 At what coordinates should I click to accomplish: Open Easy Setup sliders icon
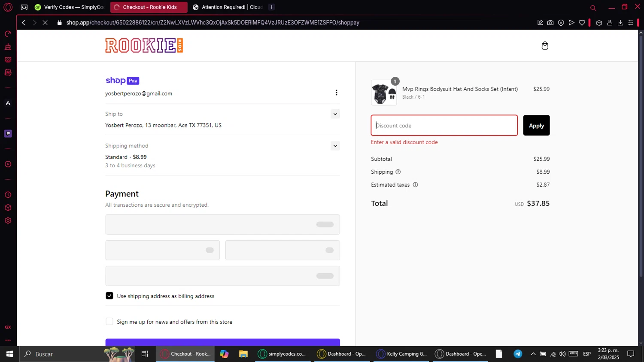click(x=631, y=23)
